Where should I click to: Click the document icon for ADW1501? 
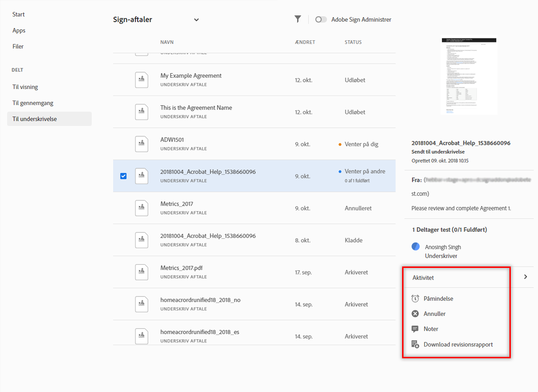point(142,144)
